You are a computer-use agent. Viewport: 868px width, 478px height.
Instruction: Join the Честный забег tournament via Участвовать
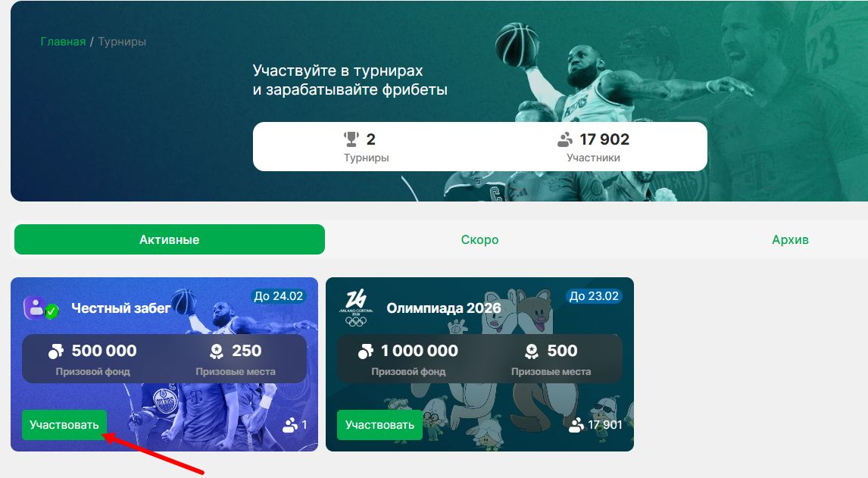tap(64, 425)
